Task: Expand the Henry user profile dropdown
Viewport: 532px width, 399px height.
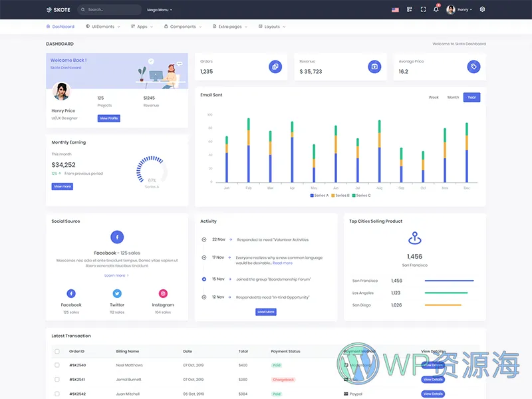Action: (x=460, y=10)
